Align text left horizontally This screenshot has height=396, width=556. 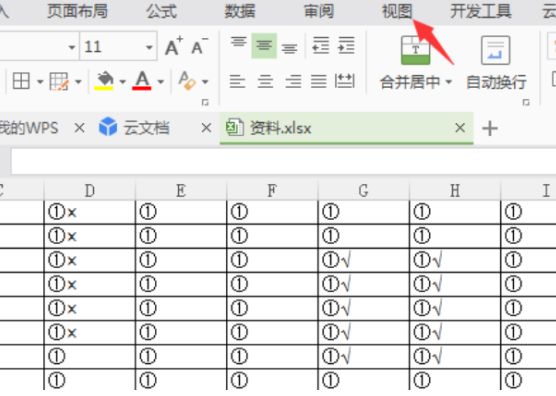coord(237,81)
